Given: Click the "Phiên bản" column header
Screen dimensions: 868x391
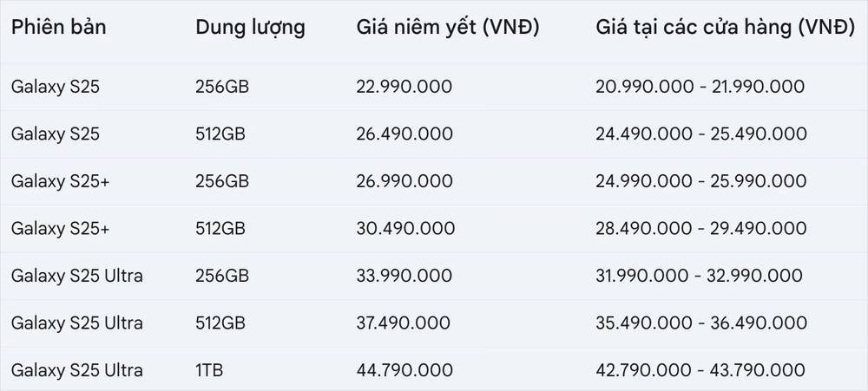Looking at the screenshot, I should tap(58, 28).
